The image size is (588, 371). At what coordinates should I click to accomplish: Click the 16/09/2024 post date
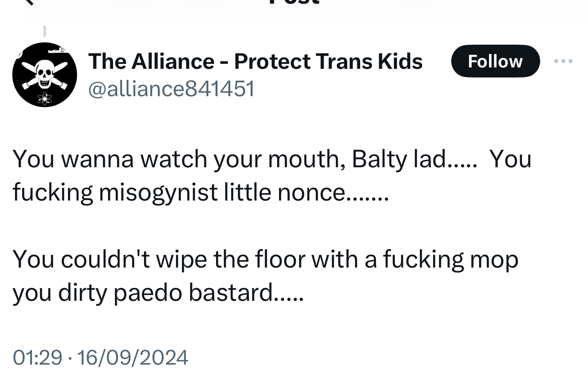click(x=133, y=357)
